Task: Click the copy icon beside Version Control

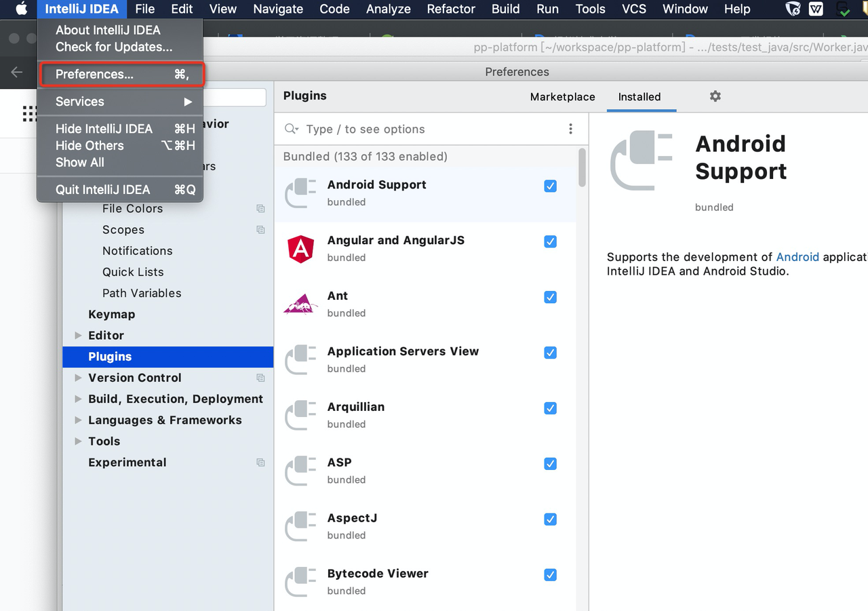Action: pyautogui.click(x=260, y=378)
